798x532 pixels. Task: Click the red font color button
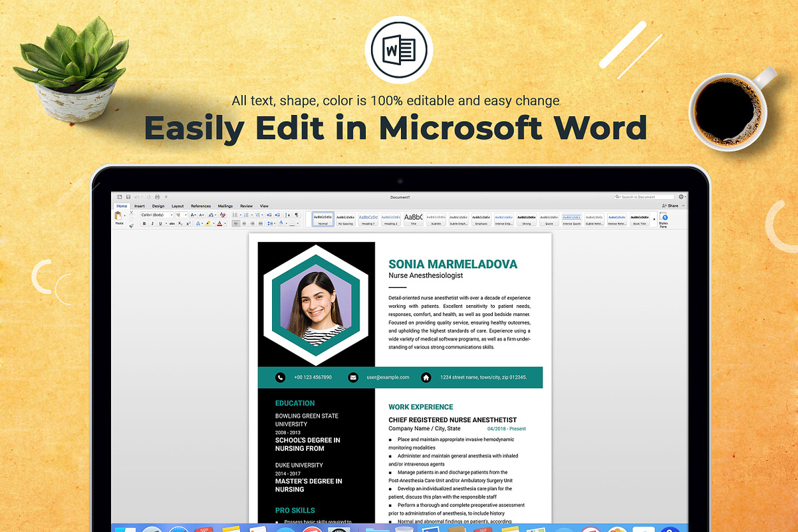[219, 223]
